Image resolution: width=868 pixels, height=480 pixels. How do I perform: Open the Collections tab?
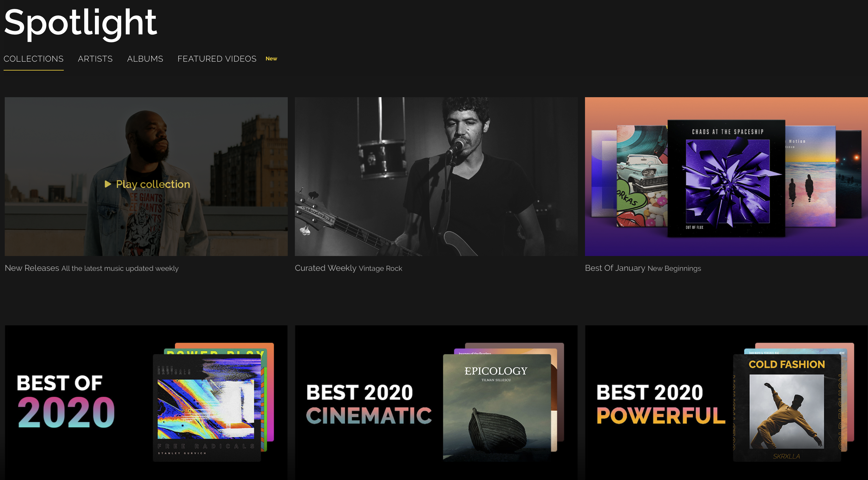[x=33, y=59]
